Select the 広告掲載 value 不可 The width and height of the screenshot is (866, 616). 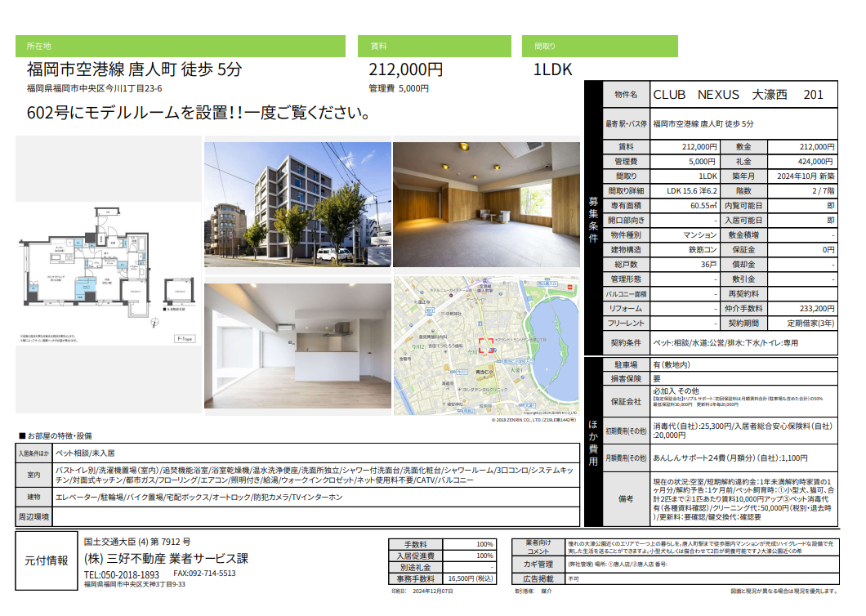coord(574,579)
